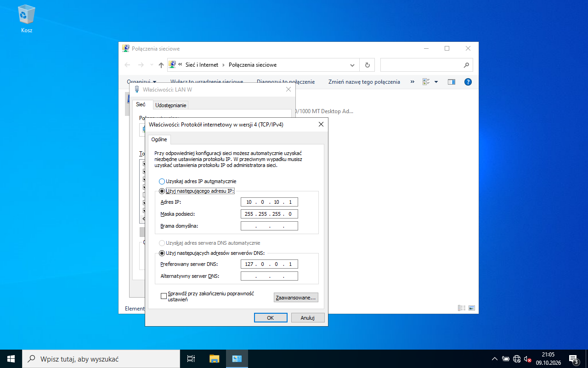Cancel the IPv4 dialog with Anuluj
Screen dimensions: 588x368
[308, 318]
